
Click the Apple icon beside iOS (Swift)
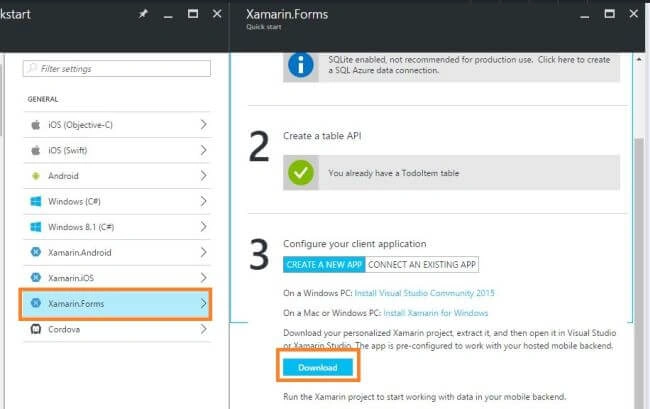36,150
